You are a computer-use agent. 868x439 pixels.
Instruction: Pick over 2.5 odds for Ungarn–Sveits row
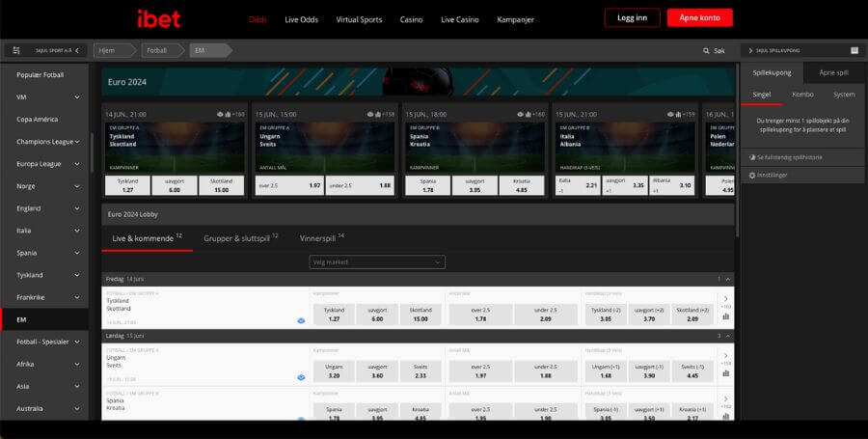point(480,370)
